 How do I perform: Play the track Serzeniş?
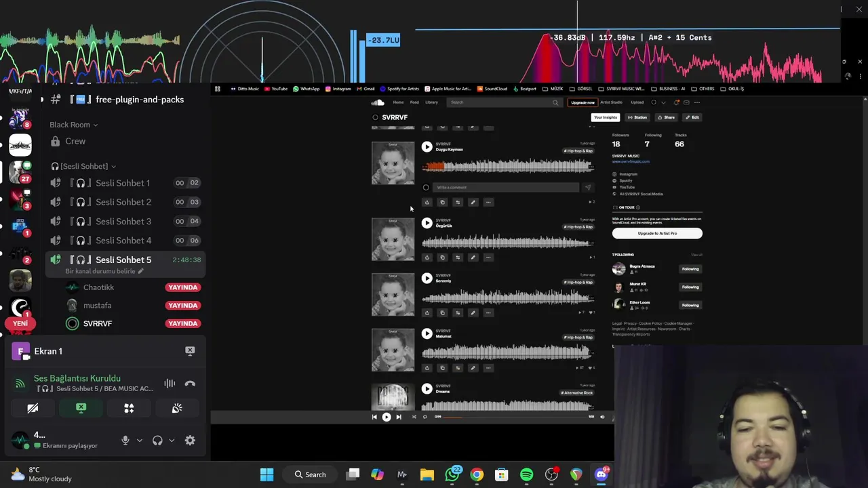point(427,278)
